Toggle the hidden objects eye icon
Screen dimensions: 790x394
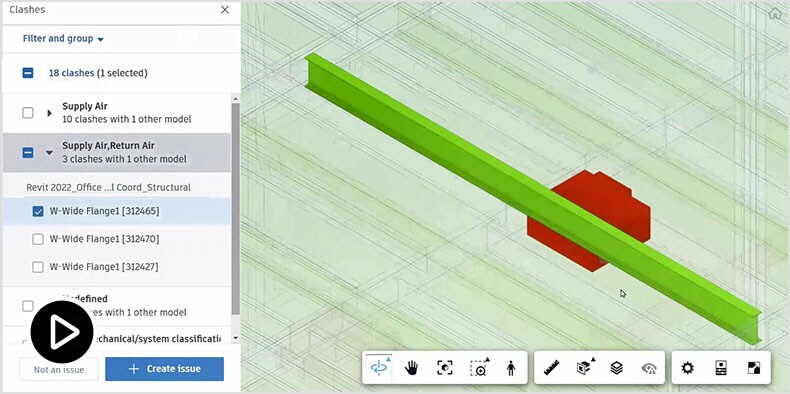pos(649,368)
